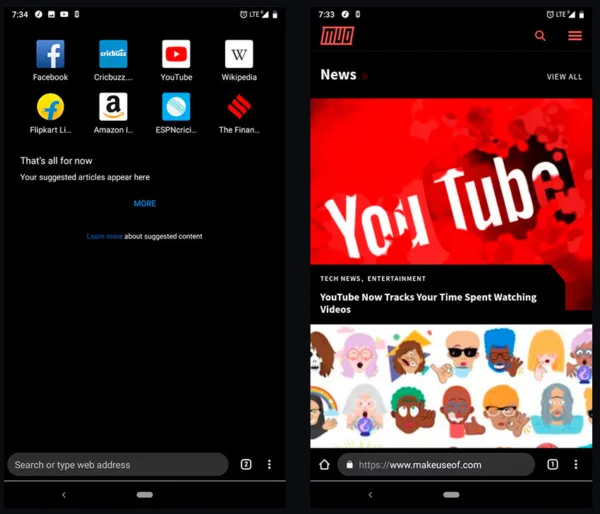Tap the browser home button

tap(324, 465)
